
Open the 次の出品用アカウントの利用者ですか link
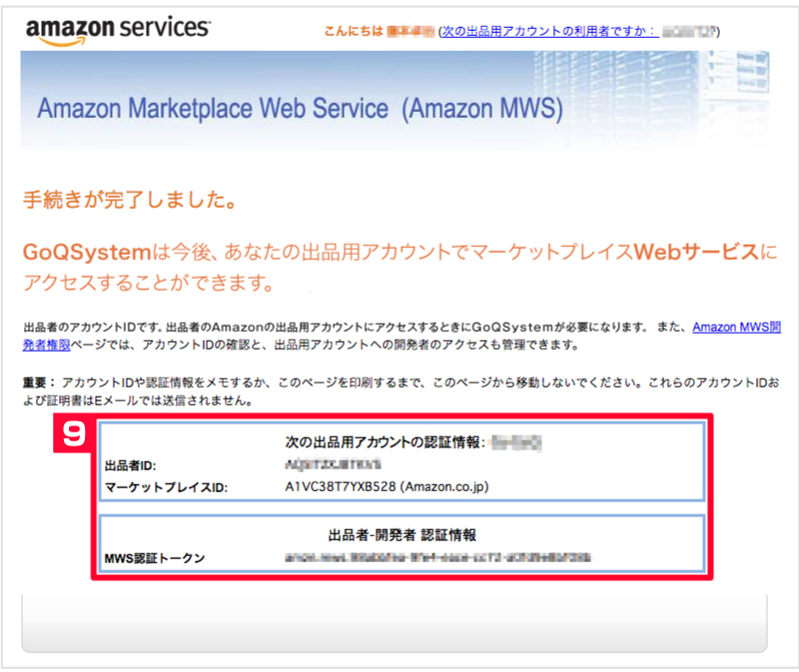(x=550, y=32)
